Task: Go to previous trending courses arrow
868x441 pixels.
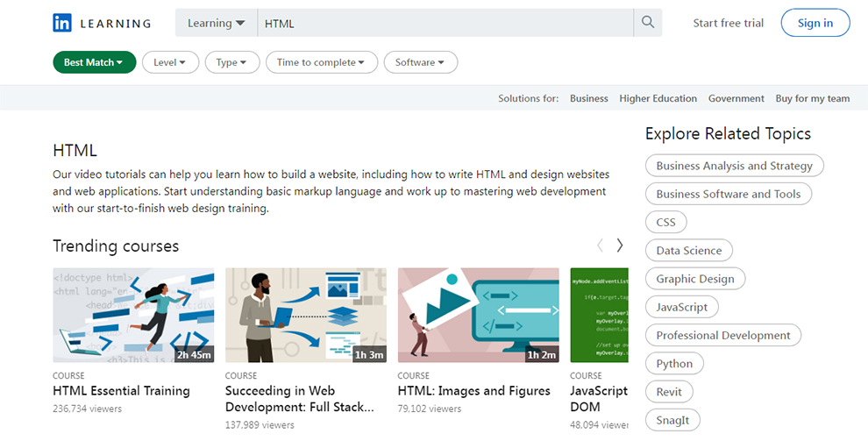Action: pyautogui.click(x=600, y=245)
